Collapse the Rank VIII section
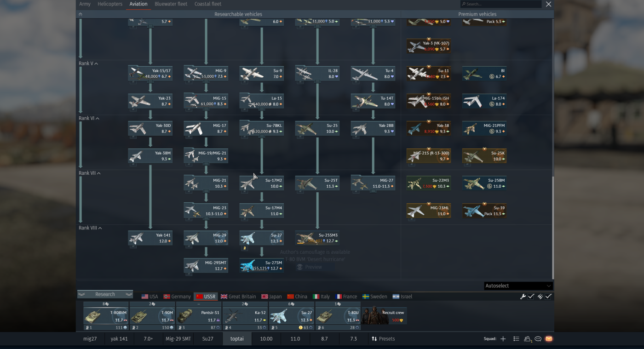 [90, 228]
